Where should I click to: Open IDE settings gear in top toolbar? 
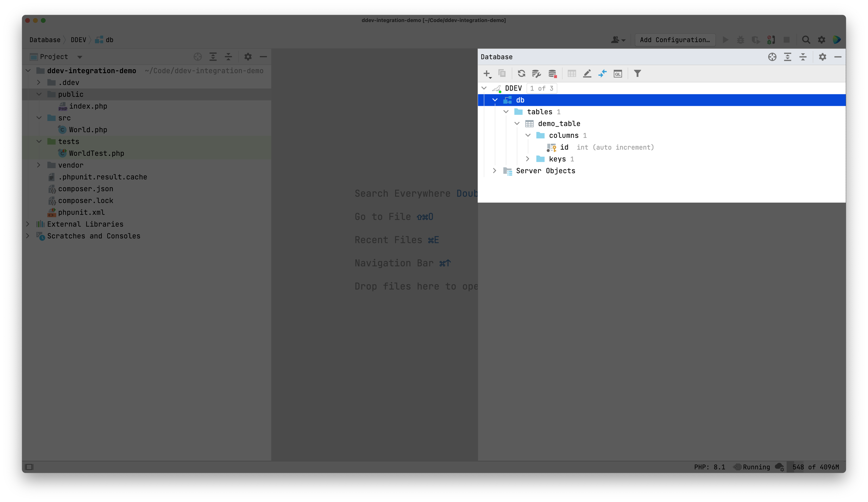pos(821,40)
